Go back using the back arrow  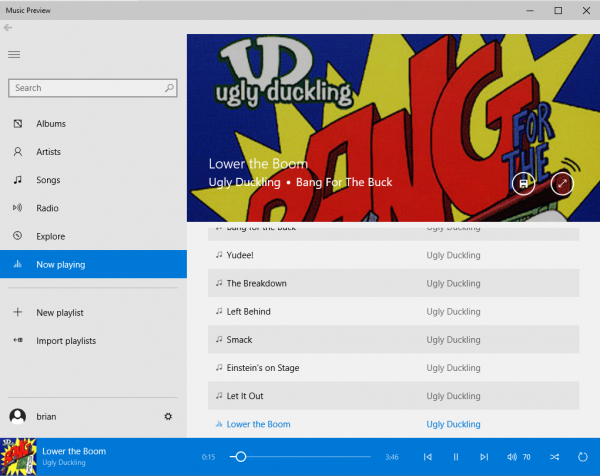coord(8,28)
